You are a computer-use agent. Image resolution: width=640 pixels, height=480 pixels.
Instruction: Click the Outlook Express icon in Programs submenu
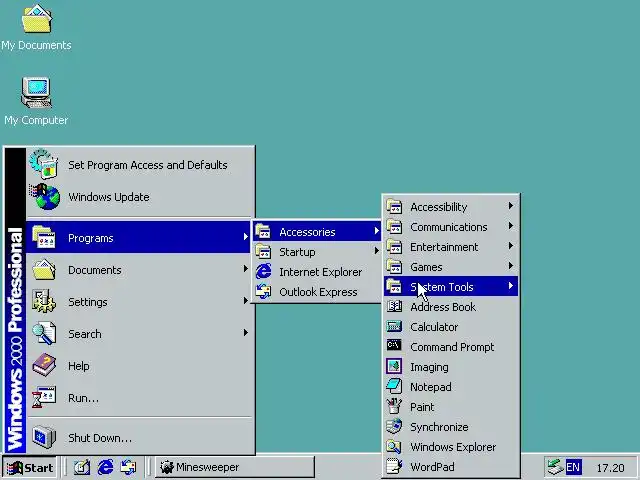pos(263,291)
